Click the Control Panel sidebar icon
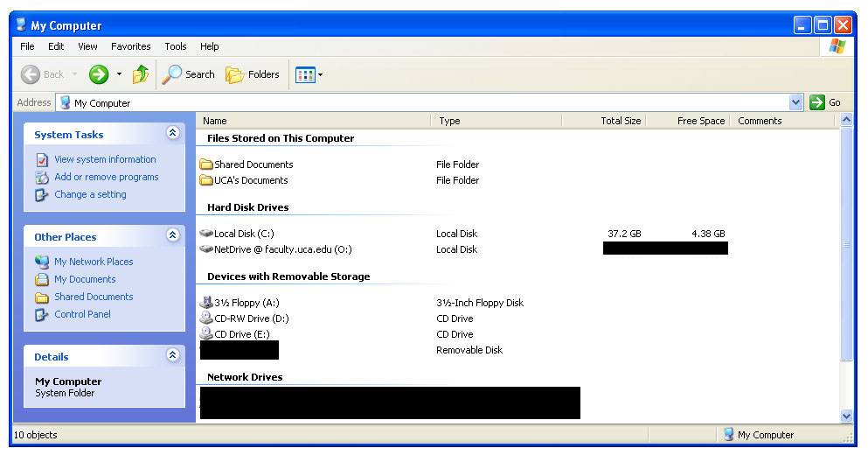The image size is (868, 462). tap(42, 315)
